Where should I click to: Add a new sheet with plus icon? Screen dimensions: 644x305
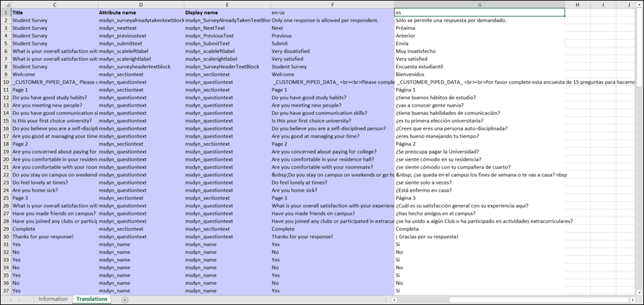[125, 299]
